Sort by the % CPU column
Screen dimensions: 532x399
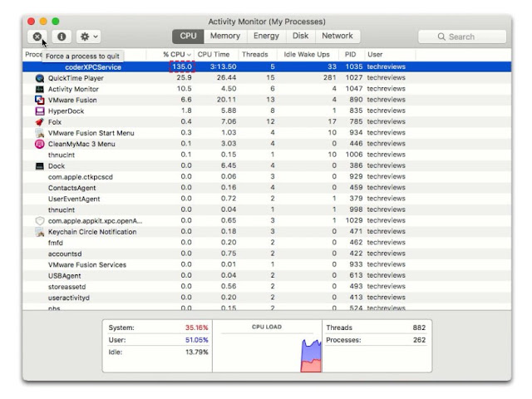coord(177,55)
